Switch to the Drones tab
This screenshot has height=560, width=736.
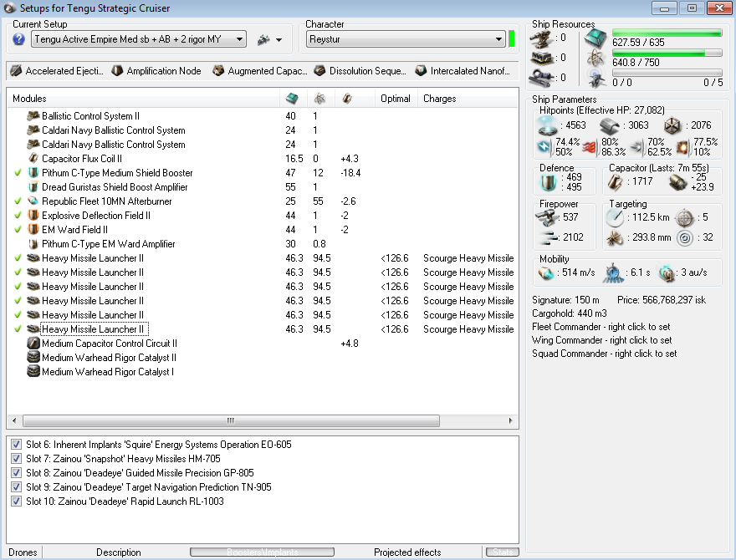(23, 552)
